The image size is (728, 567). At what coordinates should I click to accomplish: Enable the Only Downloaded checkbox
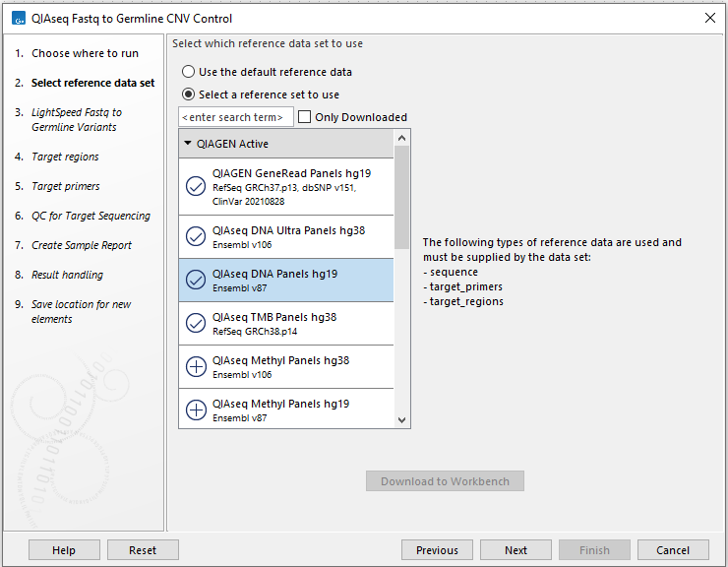(304, 117)
